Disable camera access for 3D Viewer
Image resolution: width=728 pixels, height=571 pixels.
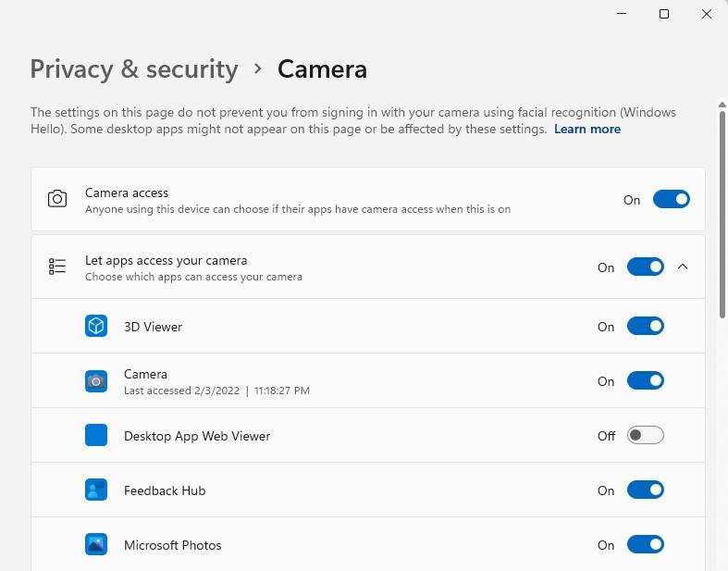[x=645, y=326]
